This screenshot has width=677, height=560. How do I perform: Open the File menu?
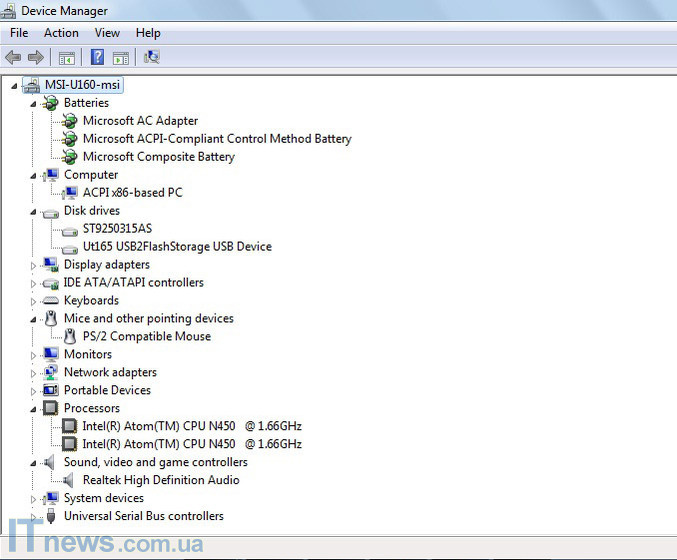coord(19,33)
